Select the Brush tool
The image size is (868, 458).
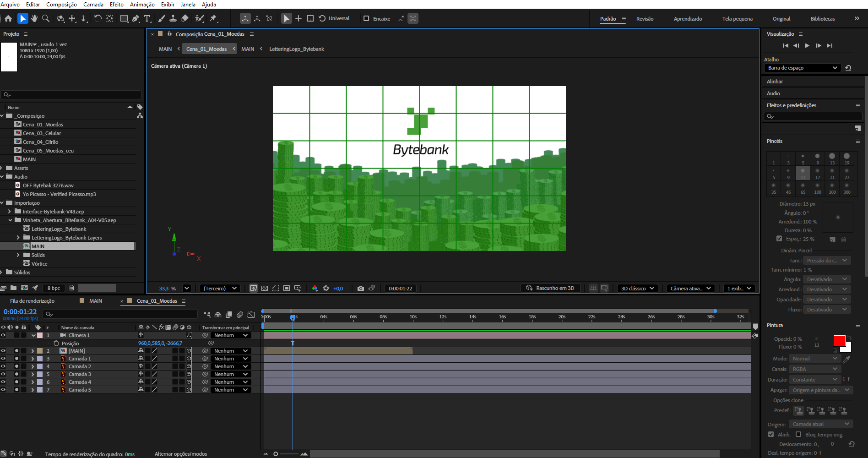tap(162, 18)
